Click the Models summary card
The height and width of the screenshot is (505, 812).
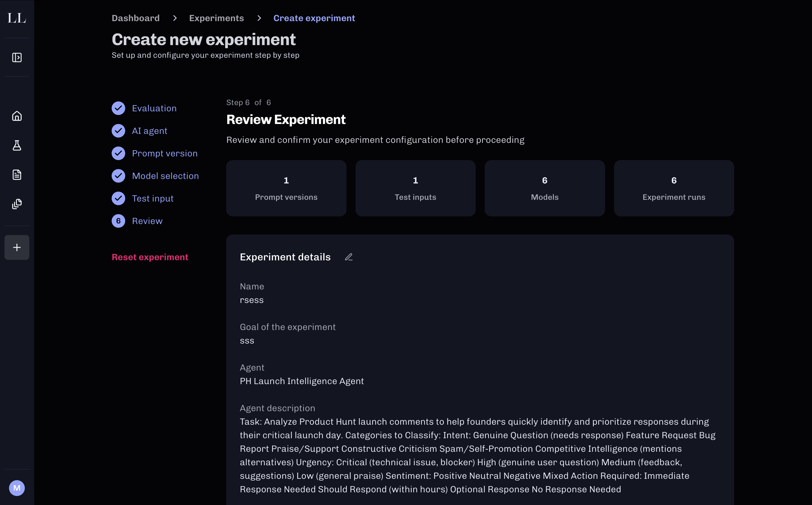544,188
